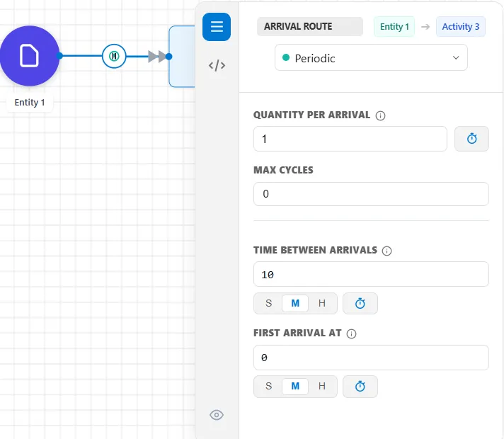Focus the First Arrival At input

click(x=371, y=358)
